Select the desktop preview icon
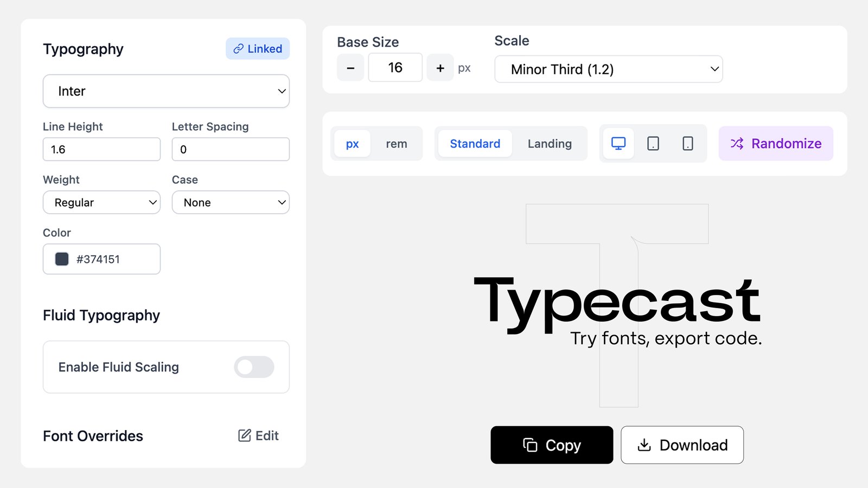868x488 pixels. (618, 144)
